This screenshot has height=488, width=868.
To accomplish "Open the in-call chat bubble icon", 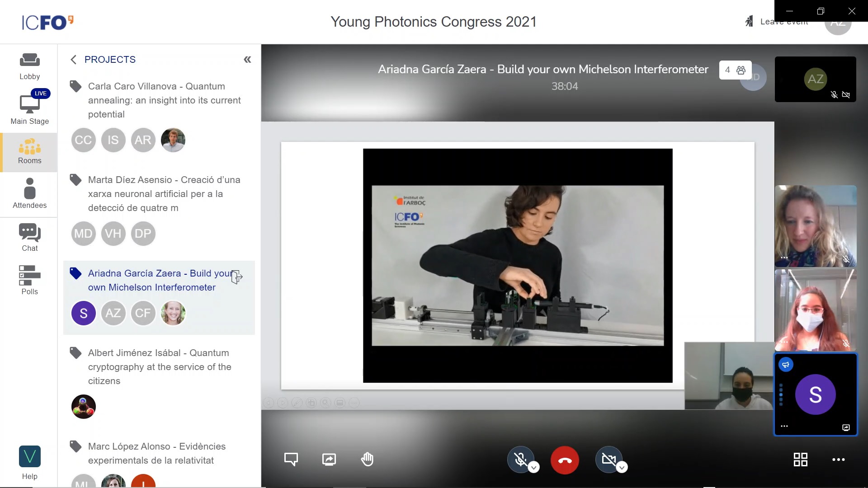I will [x=291, y=460].
